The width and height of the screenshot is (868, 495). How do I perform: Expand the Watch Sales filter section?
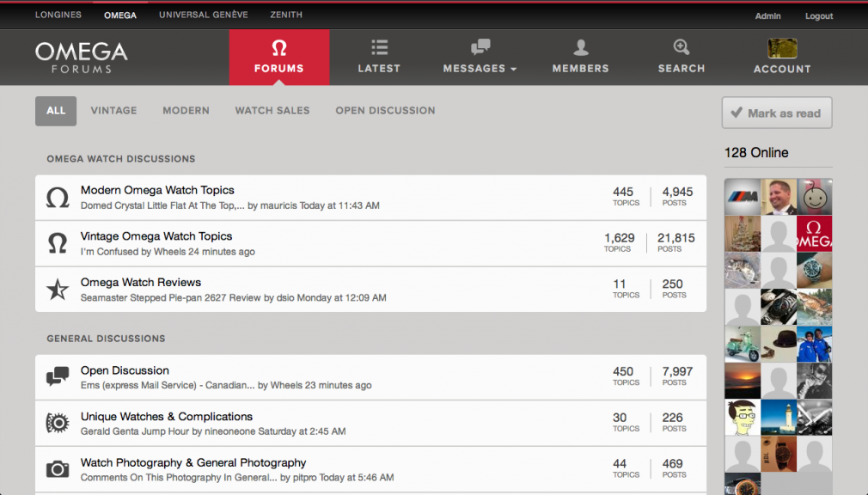272,110
